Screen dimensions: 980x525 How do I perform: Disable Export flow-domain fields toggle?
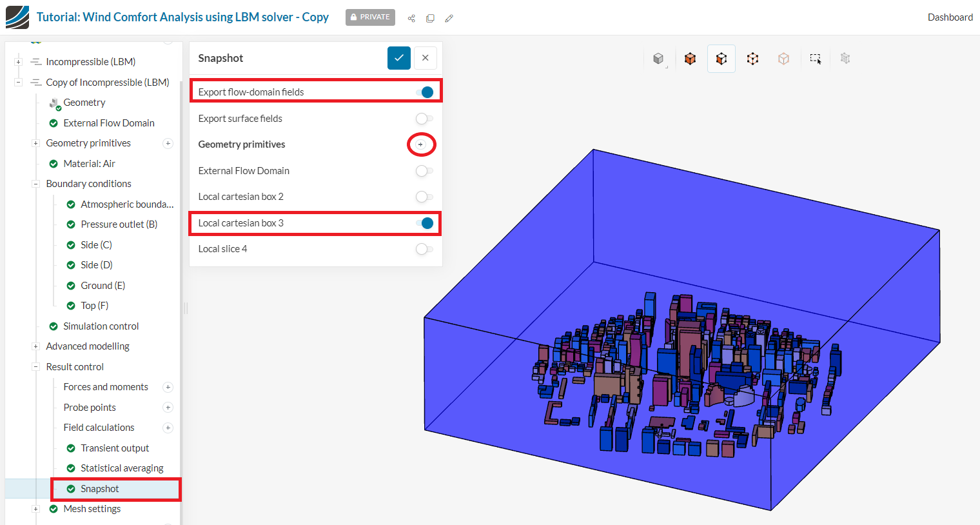point(425,92)
